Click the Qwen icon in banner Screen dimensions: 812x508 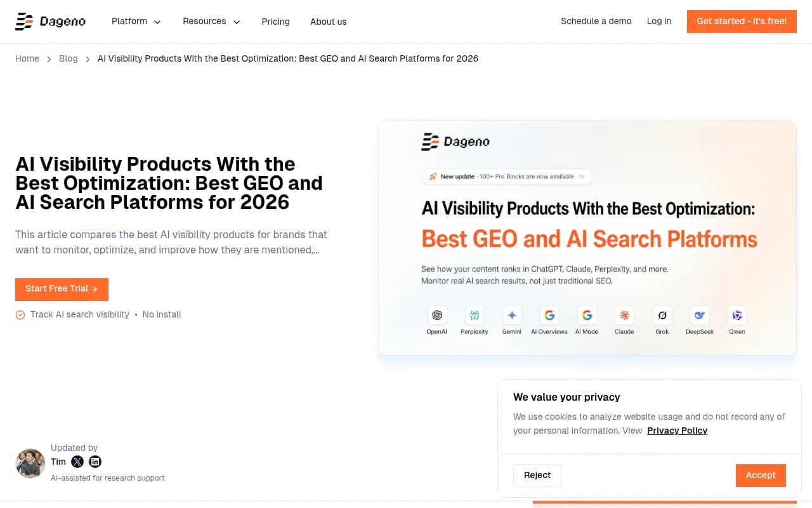coord(737,315)
